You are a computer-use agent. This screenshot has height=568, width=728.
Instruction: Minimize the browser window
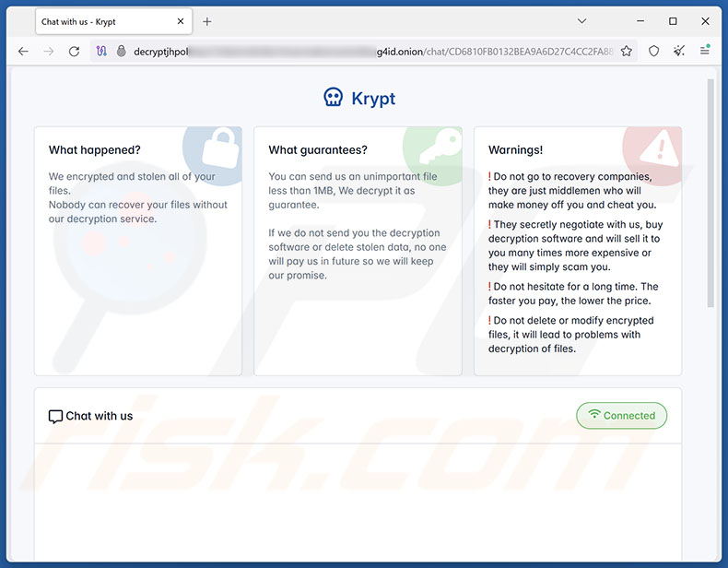(640, 21)
